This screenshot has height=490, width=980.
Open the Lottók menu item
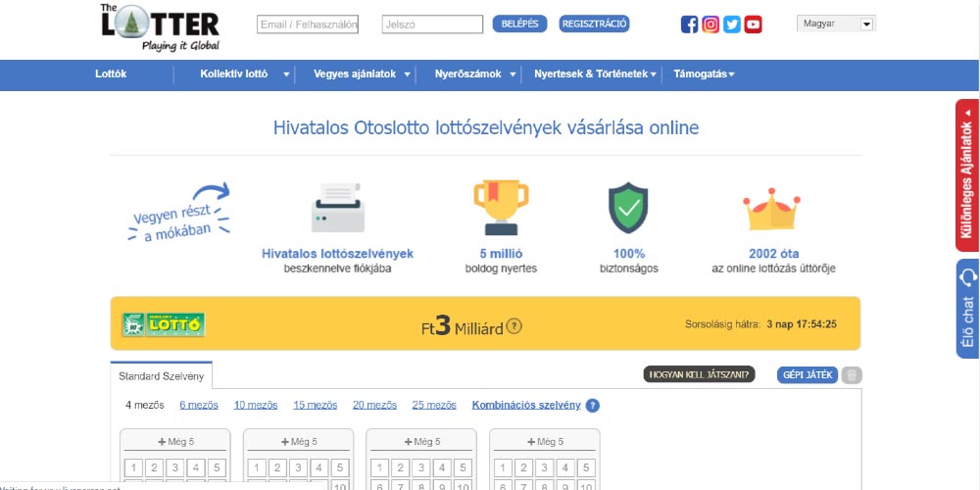coord(111,74)
